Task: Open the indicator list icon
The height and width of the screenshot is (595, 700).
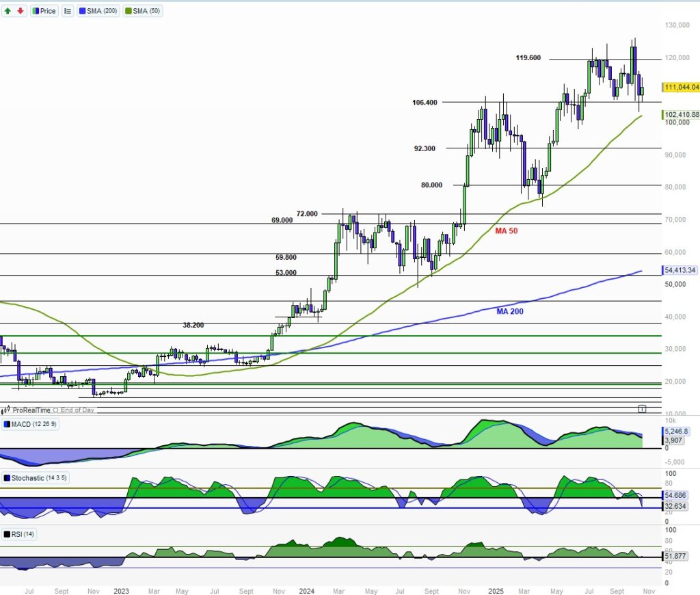Action: pyautogui.click(x=68, y=11)
